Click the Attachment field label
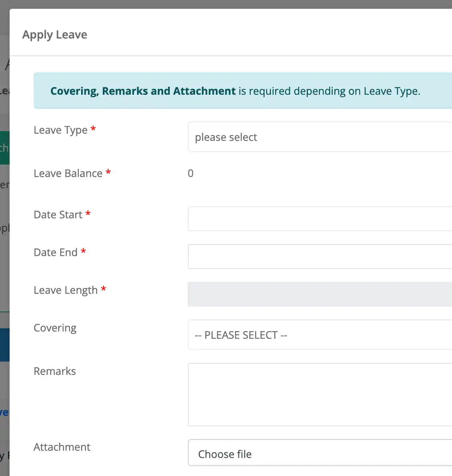This screenshot has width=452, height=476. click(62, 447)
